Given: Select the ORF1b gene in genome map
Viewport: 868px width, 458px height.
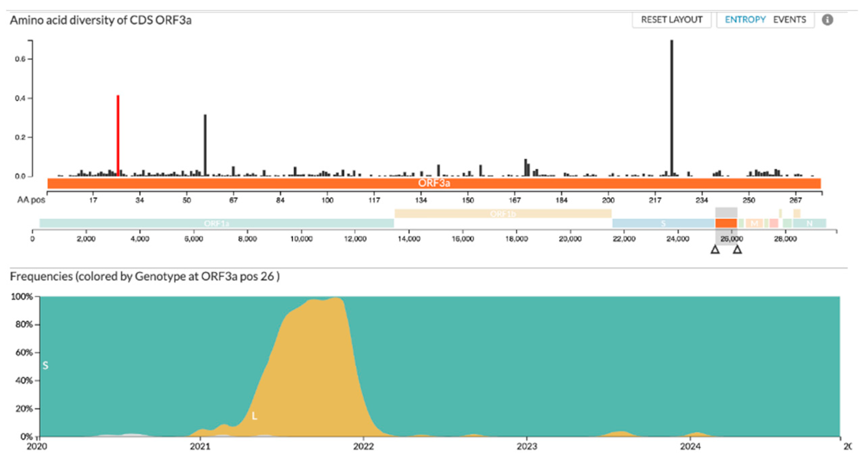Looking at the screenshot, I should pyautogui.click(x=503, y=214).
